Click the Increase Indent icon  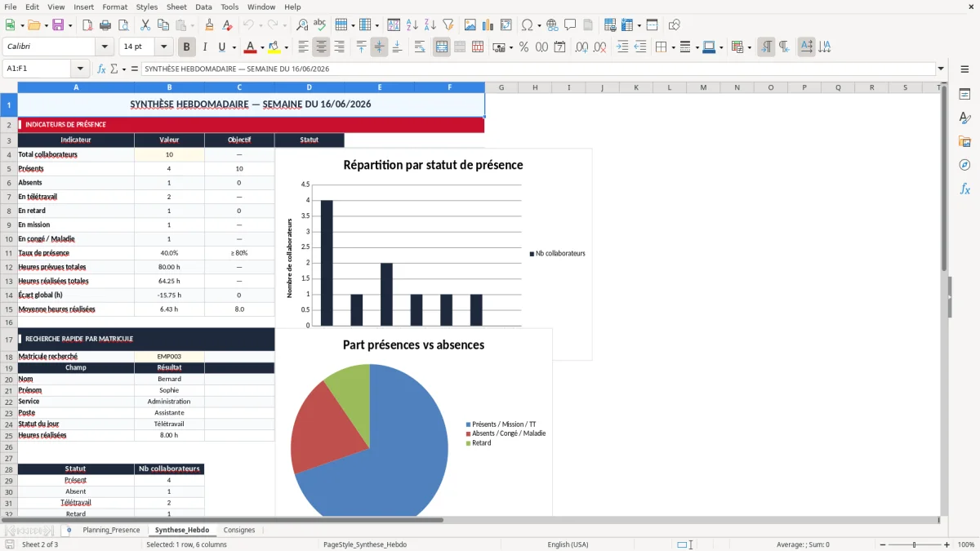coord(622,47)
